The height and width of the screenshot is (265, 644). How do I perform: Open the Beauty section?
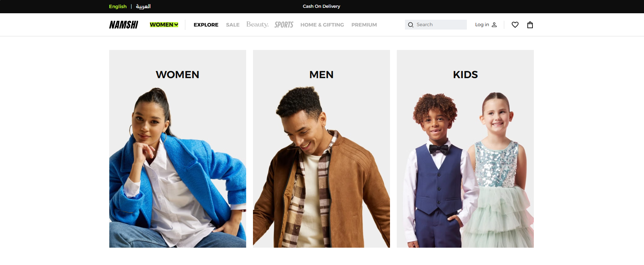coord(257,24)
